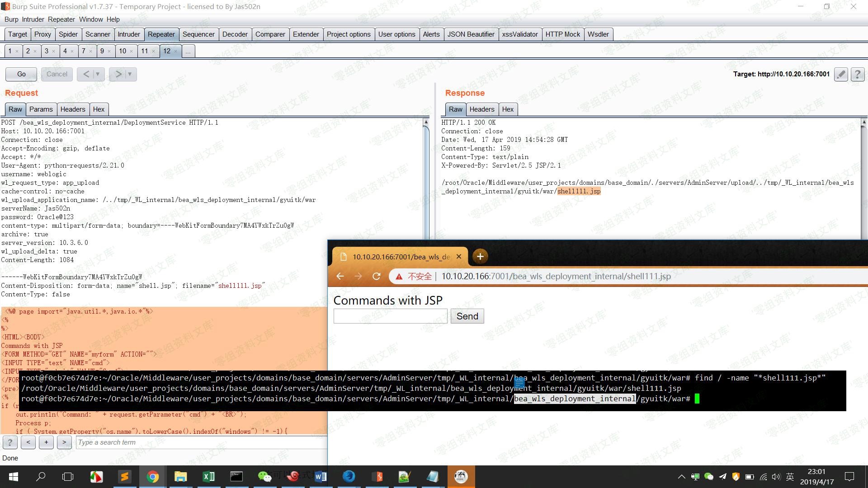Viewport: 868px width, 488px height.
Task: Open the Repeater help question icon
Action: (857, 74)
